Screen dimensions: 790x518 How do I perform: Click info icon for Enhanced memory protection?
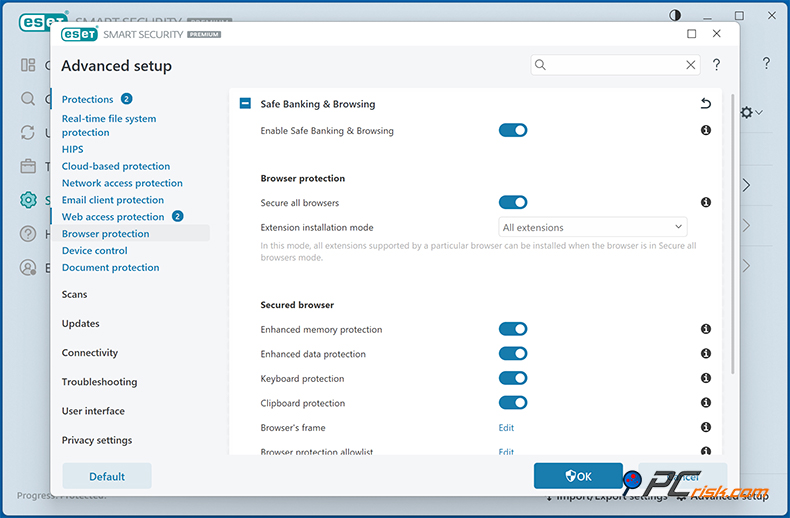pos(706,329)
